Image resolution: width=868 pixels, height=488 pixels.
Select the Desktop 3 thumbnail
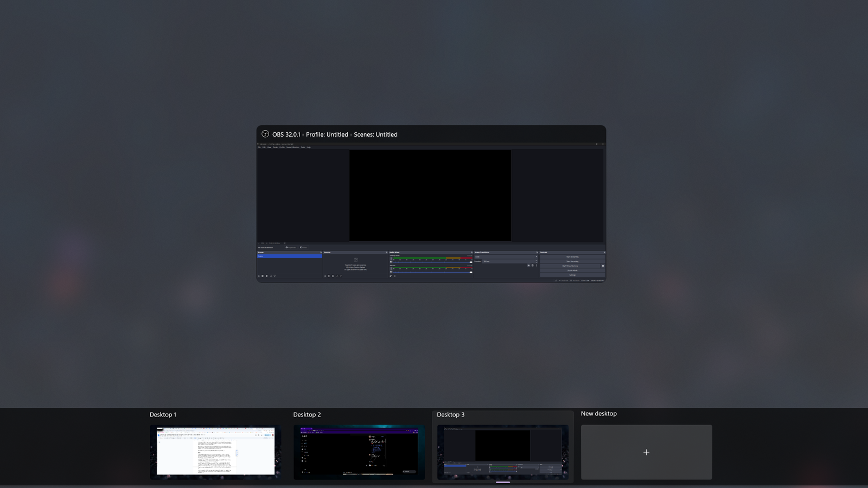pyautogui.click(x=503, y=452)
